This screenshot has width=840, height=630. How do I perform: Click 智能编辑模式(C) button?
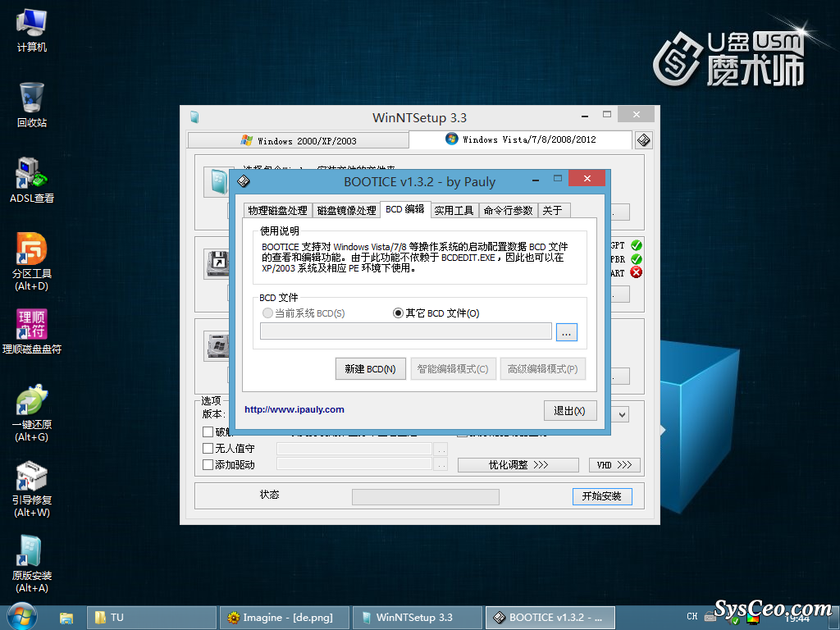(x=453, y=369)
